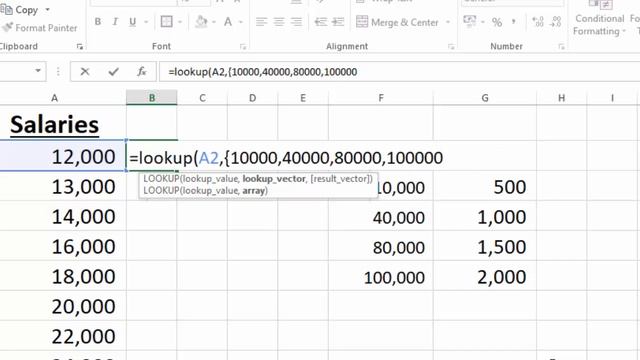Confirm formula with Enter checkmark
This screenshot has height=360, width=640.
[113, 72]
